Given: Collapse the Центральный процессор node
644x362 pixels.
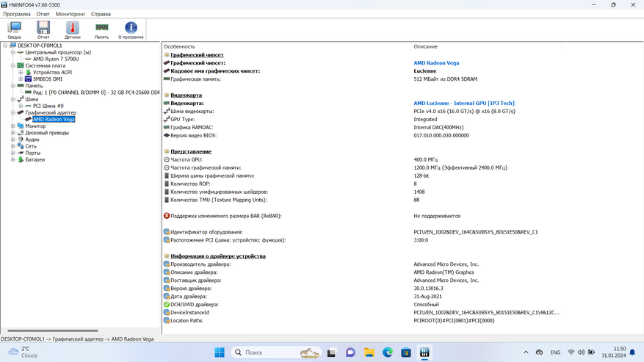Looking at the screenshot, I should 13,52.
